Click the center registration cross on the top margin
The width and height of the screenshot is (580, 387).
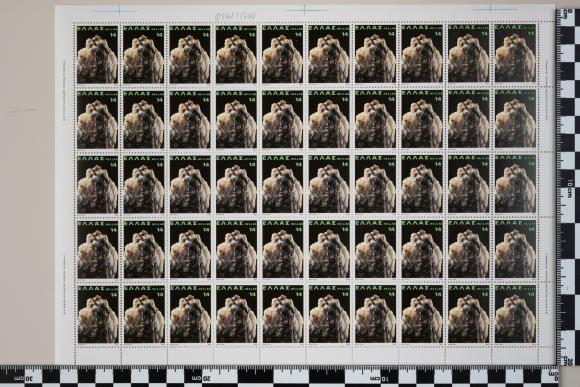(305, 10)
